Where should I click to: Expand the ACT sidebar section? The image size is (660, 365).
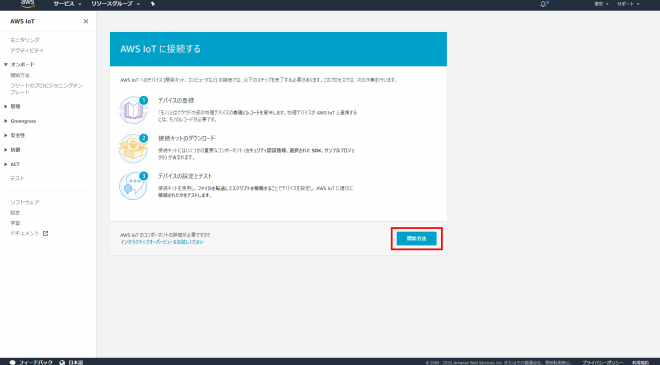12,164
